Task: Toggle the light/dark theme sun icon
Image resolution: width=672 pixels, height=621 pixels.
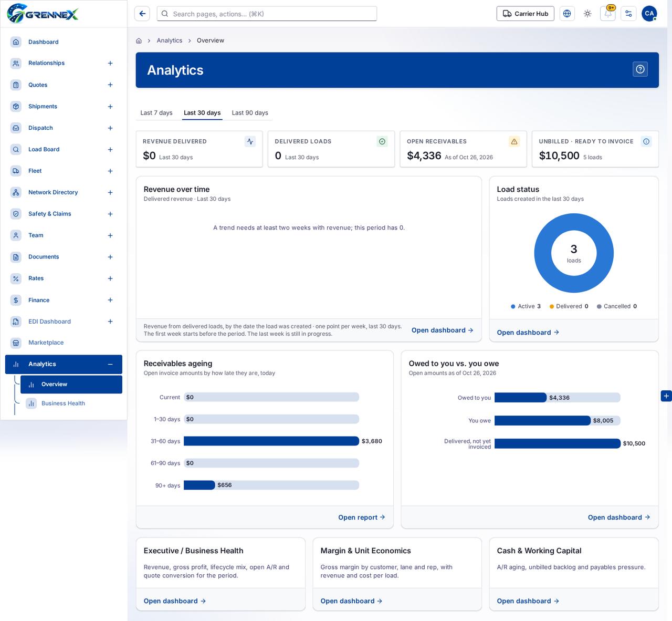Action: tap(587, 14)
